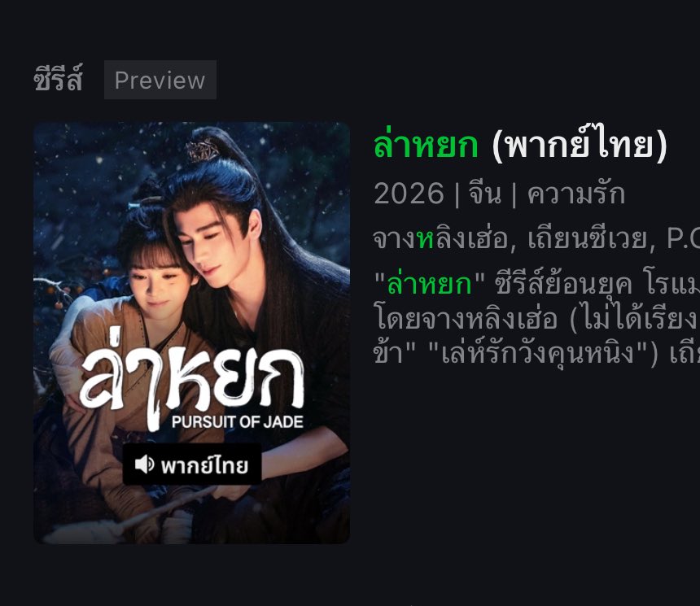Click the green ล่าหยก word in the title

(426, 145)
